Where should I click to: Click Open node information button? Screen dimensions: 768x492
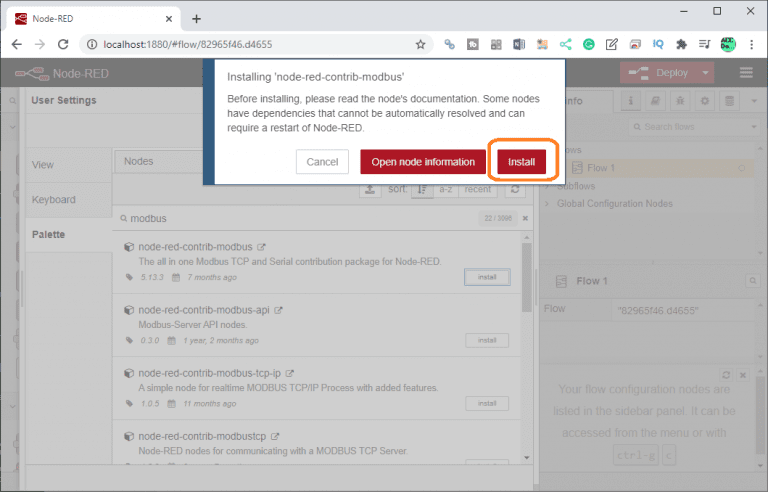pyautogui.click(x=422, y=162)
